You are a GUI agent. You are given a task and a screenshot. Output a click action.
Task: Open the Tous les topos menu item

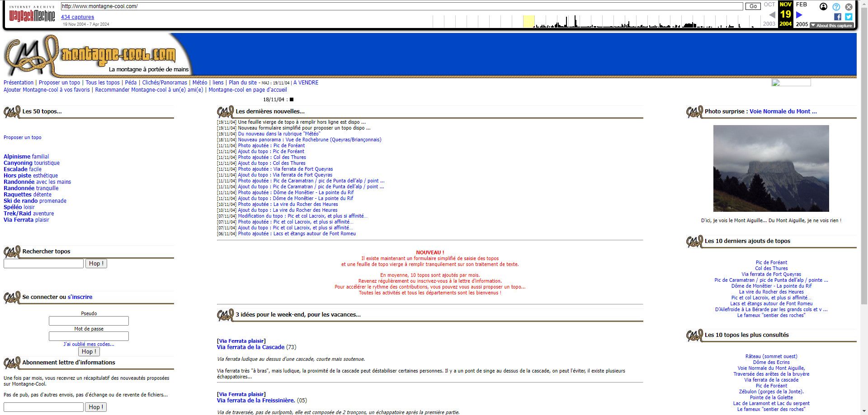tap(103, 83)
